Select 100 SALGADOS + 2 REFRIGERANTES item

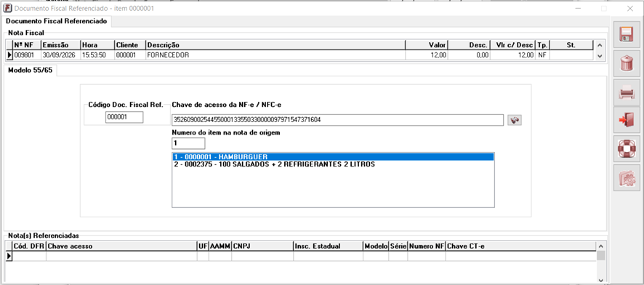(333, 164)
